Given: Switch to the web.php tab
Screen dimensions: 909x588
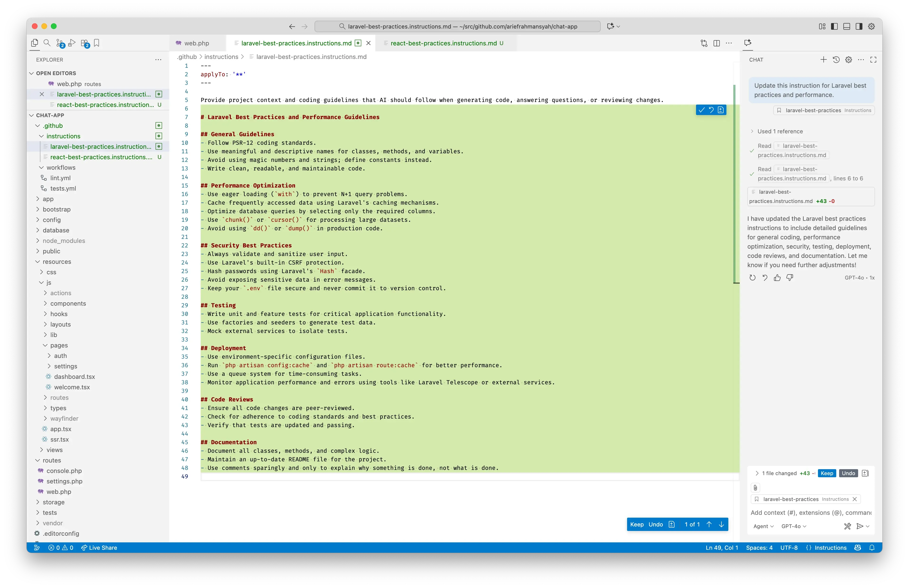Looking at the screenshot, I should pyautogui.click(x=196, y=43).
